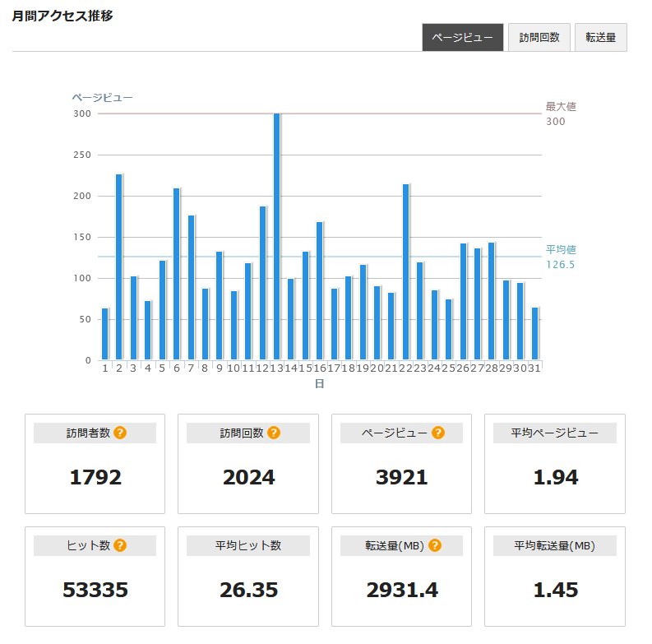Click the 日 axis label below the chart
Image resolution: width=652 pixels, height=644 pixels.
pos(319,383)
